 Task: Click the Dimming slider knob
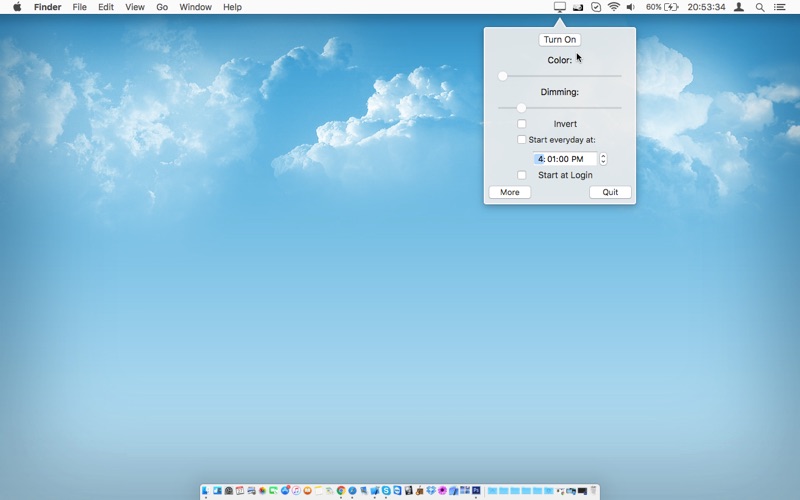[521, 108]
